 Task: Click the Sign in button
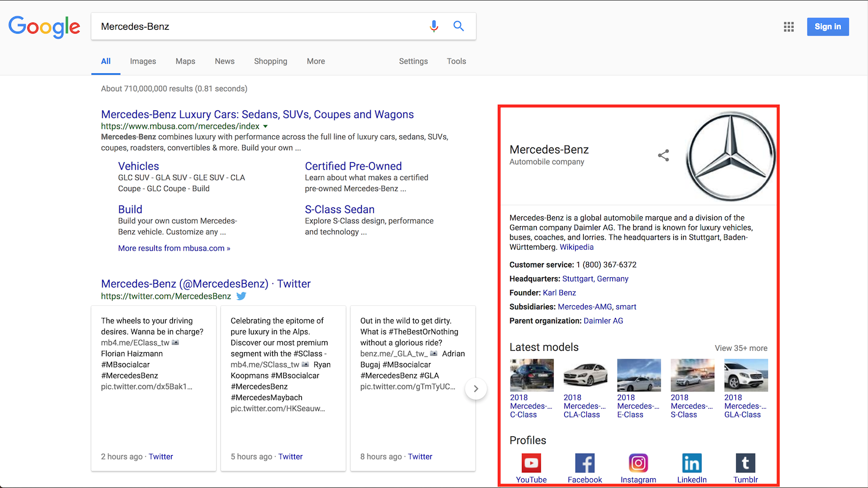827,26
